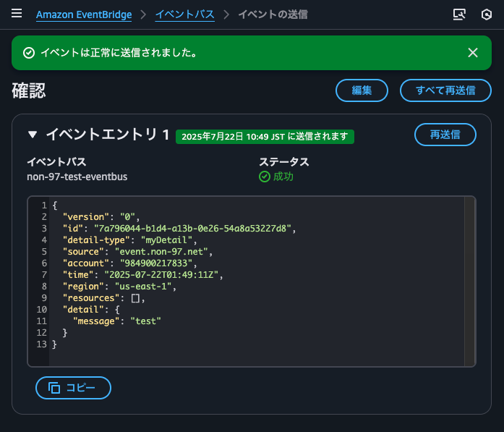Click the "time" line in JSON

[142, 275]
